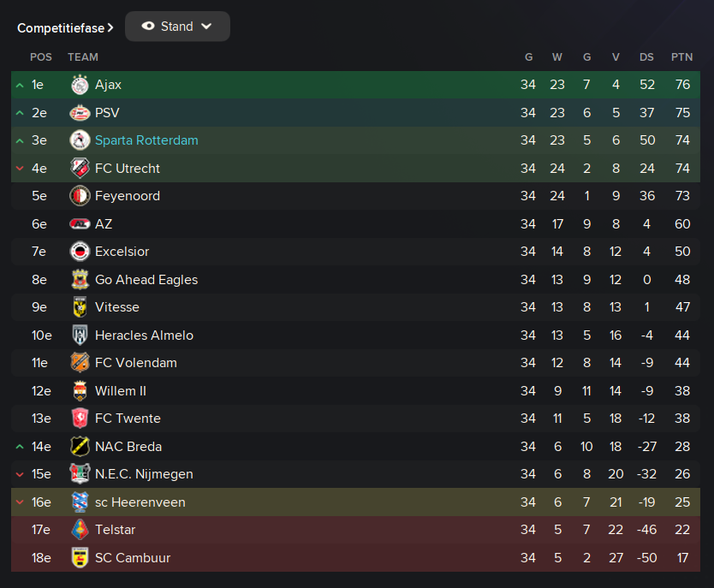This screenshot has height=588, width=714.
Task: Select the Telstar table row
Action: tap(355, 530)
